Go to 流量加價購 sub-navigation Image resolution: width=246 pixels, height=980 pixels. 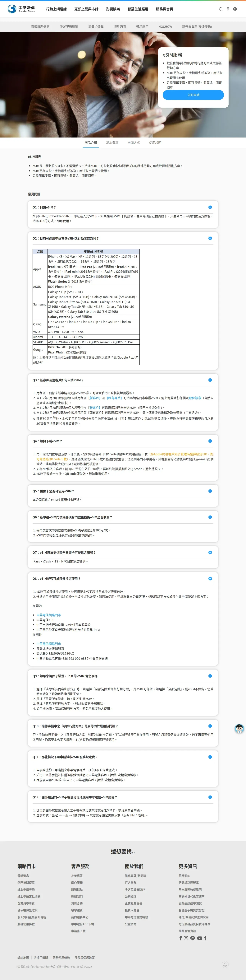(x=96, y=27)
